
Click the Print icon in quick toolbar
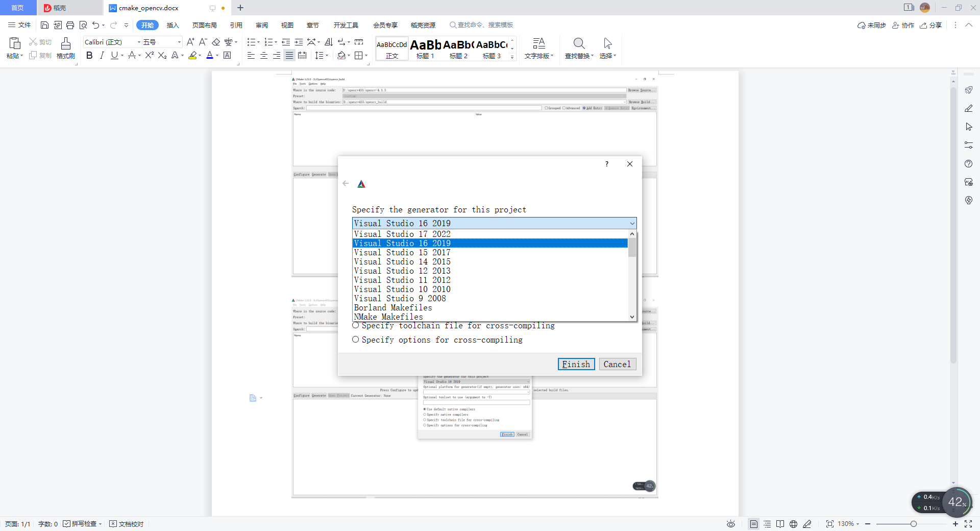[70, 25]
